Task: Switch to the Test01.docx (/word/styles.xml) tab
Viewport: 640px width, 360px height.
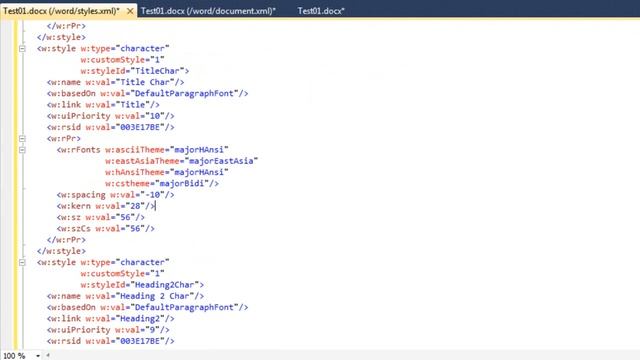Action: point(61,11)
